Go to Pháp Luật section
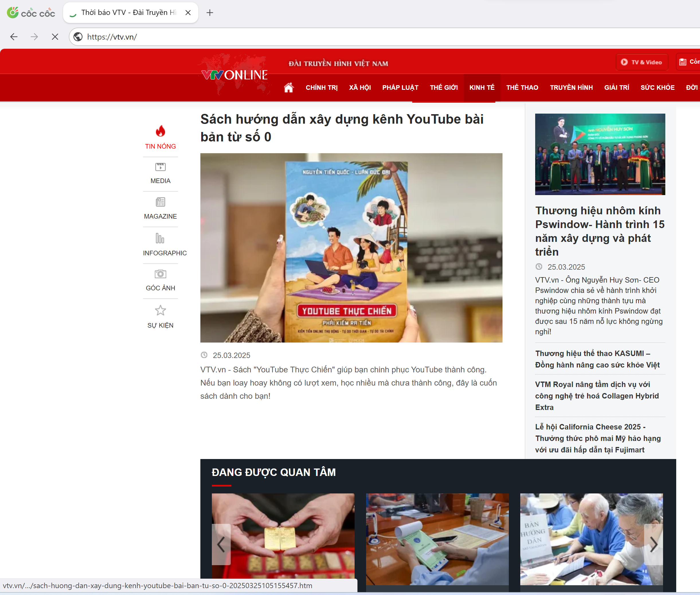700x595 pixels. coord(400,88)
